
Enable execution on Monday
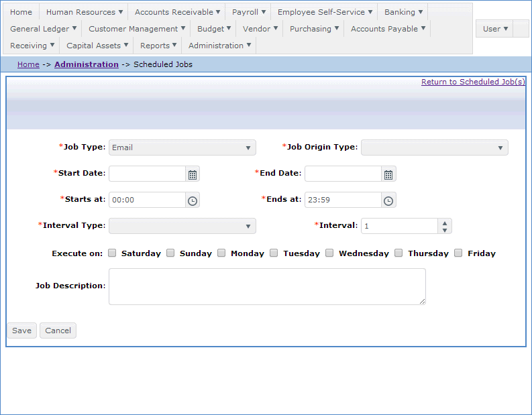pyautogui.click(x=222, y=253)
